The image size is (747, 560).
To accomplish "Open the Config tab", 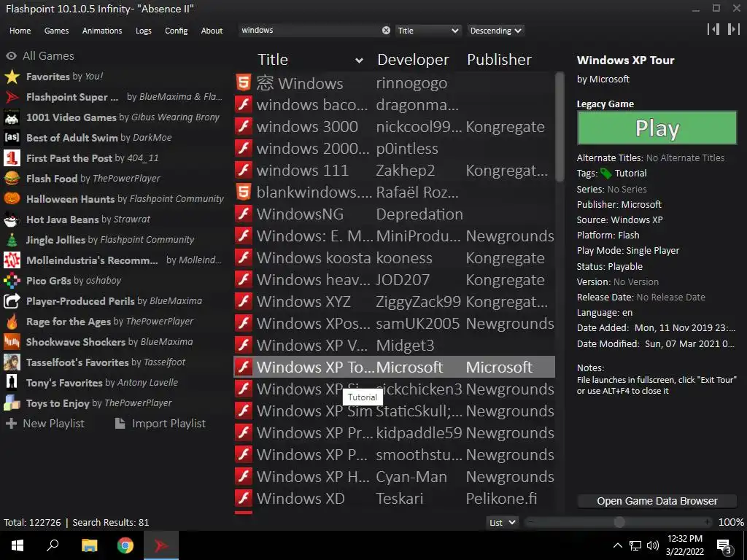I will tap(177, 31).
